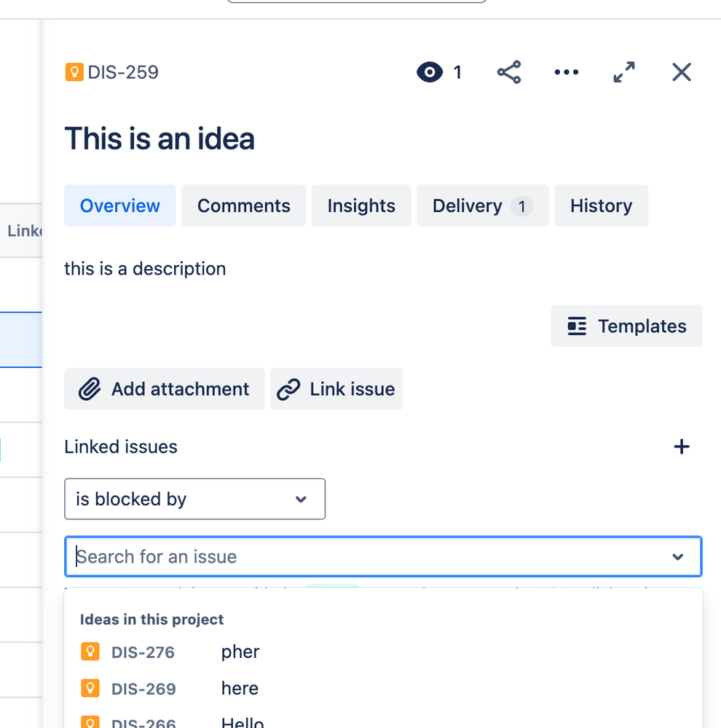Click the paperclip Add attachment button
This screenshot has height=728, width=721.
point(165,389)
